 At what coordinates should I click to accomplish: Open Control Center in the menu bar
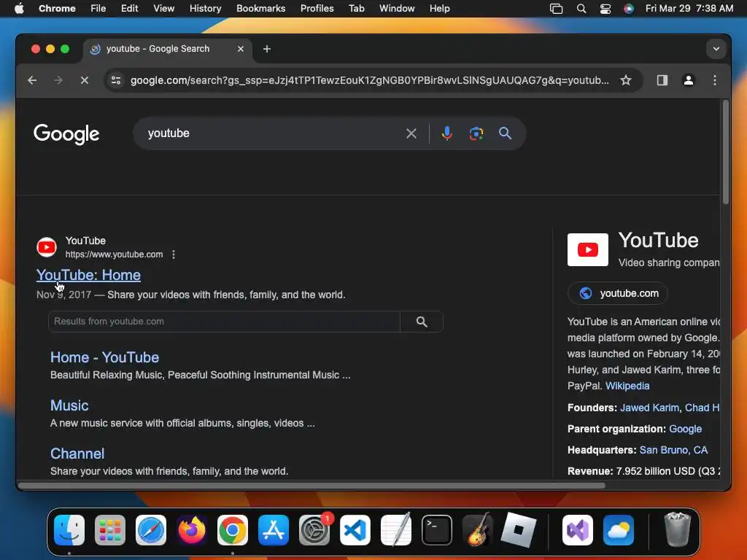pyautogui.click(x=605, y=9)
